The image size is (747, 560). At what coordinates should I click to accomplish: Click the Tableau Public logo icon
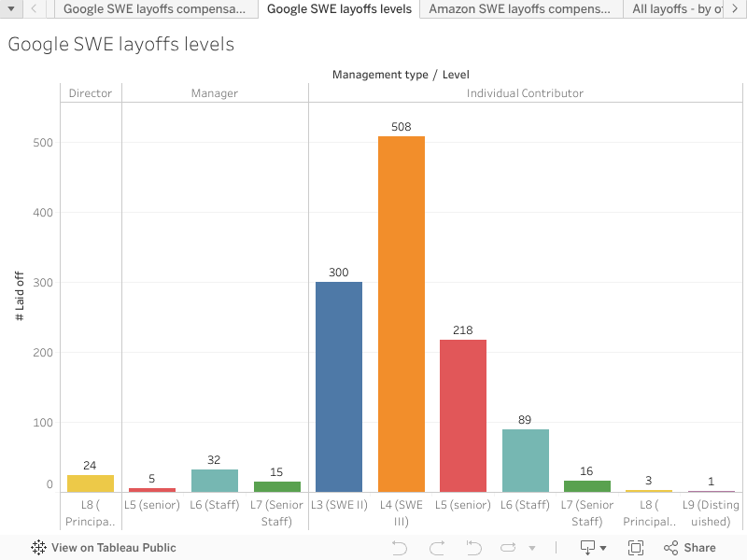pyautogui.click(x=37, y=548)
